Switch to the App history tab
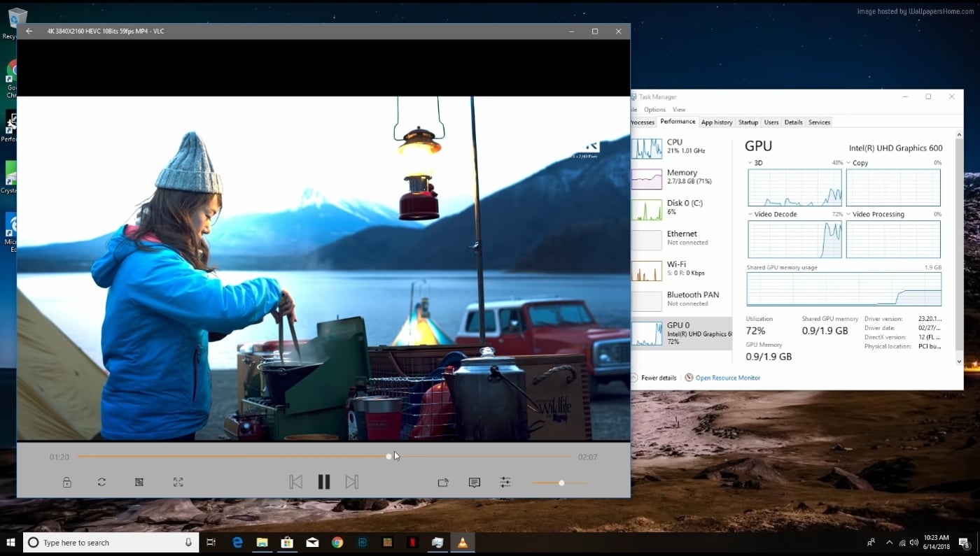The height and width of the screenshot is (556, 980). 716,122
